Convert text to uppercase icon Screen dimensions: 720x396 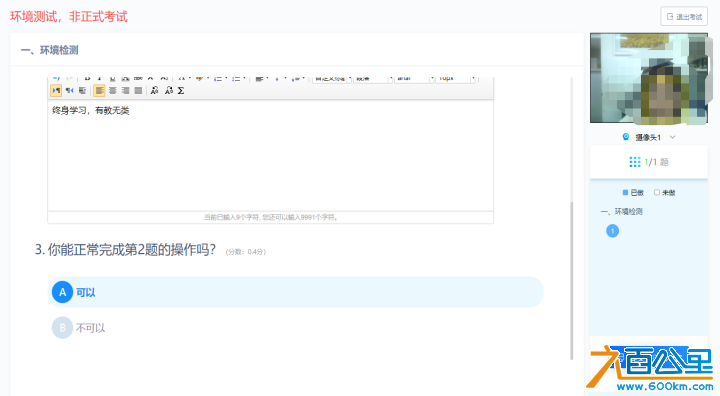[x=155, y=91]
